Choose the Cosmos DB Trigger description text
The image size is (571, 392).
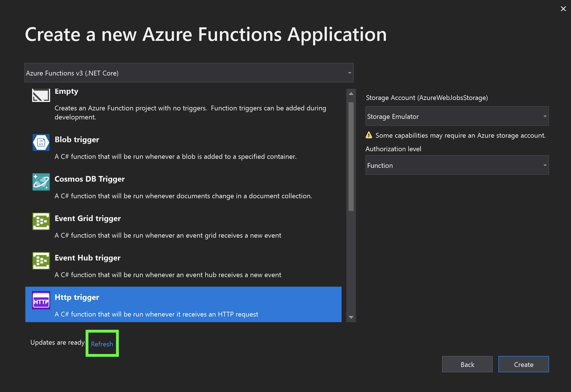[x=183, y=196]
